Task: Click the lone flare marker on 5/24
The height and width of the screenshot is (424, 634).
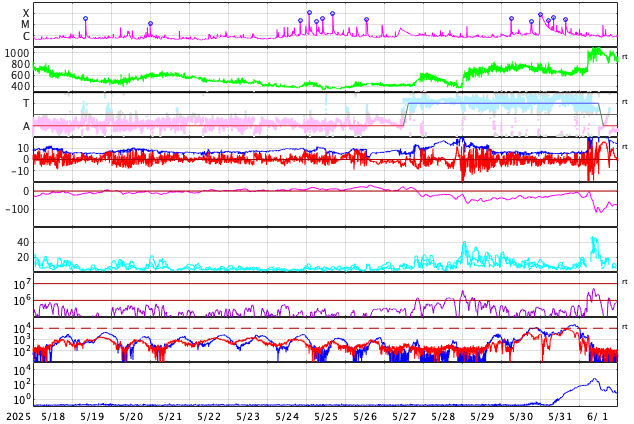Action: (x=300, y=21)
